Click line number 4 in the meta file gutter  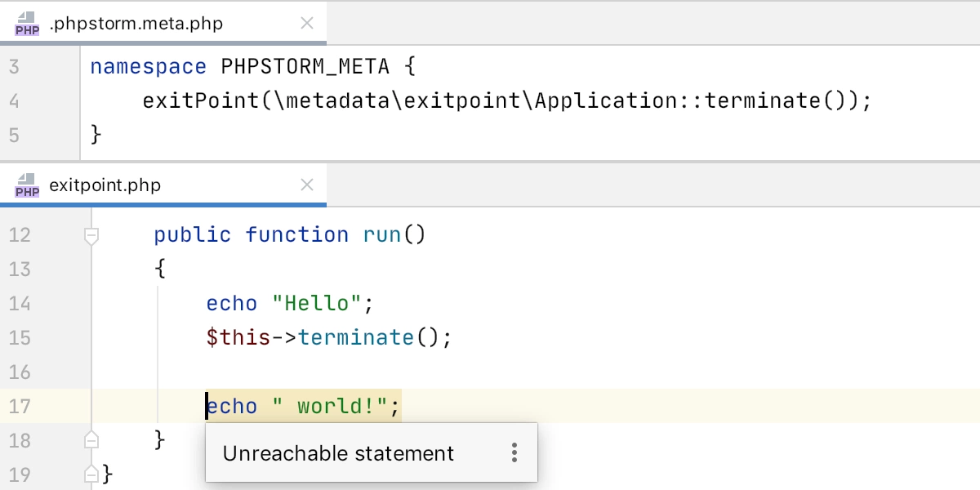tap(14, 100)
